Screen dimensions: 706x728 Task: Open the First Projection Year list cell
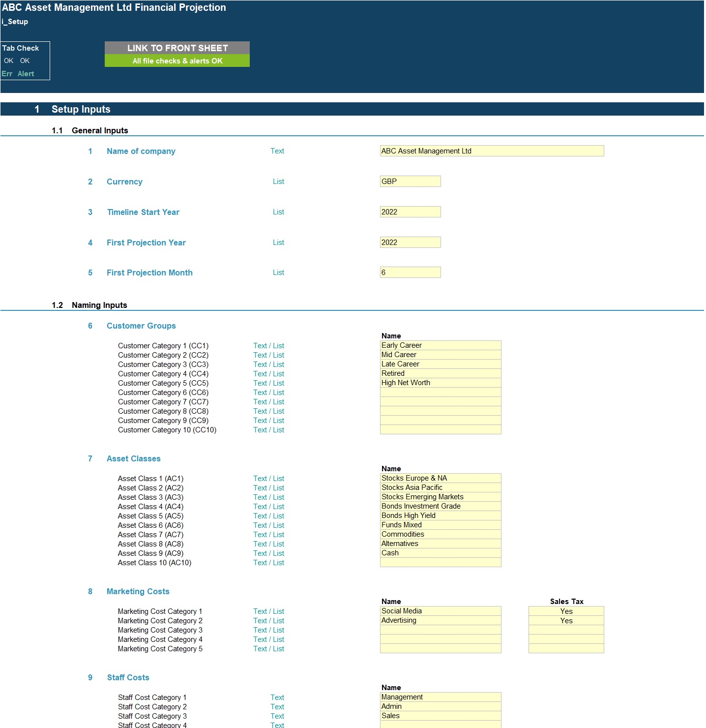click(x=411, y=243)
